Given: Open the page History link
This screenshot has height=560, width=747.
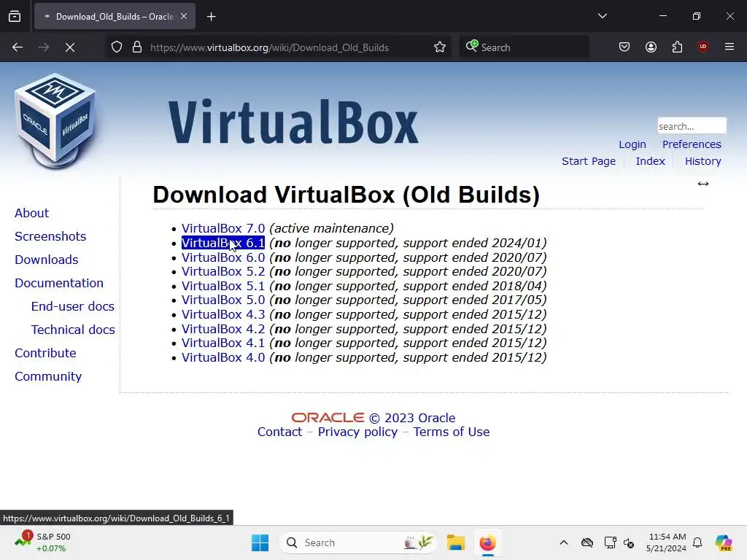Looking at the screenshot, I should click(x=703, y=161).
